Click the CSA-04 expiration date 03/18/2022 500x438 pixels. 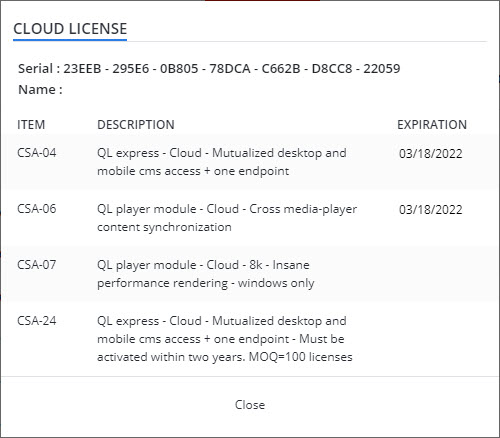pyautogui.click(x=431, y=154)
